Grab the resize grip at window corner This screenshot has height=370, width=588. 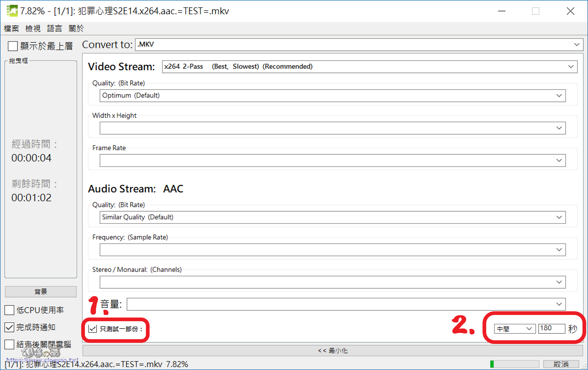point(584,366)
